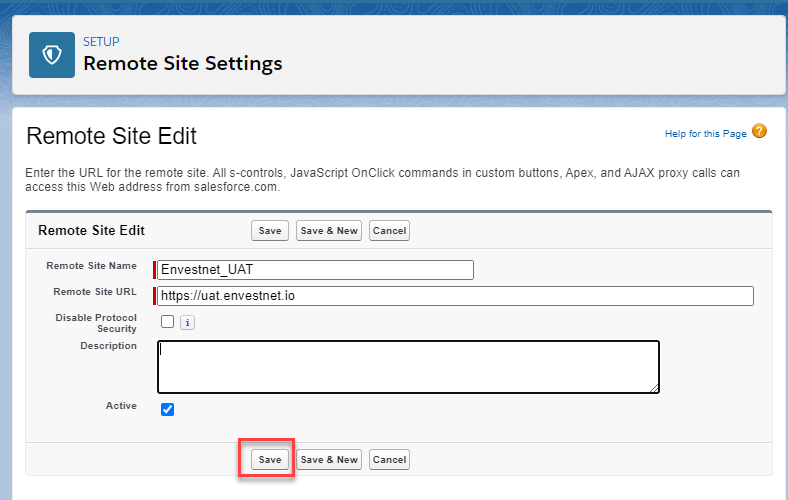Click the bottom Save button

click(x=270, y=460)
